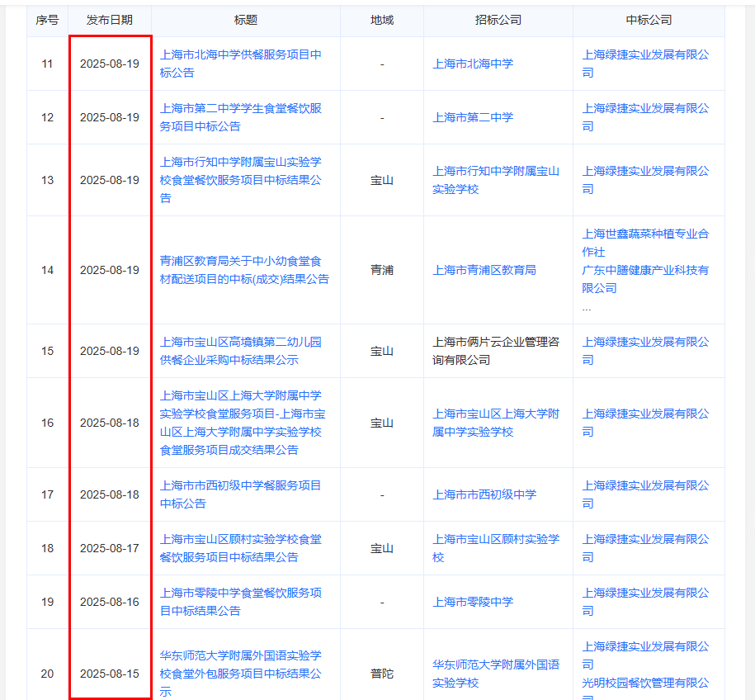
Task: Select the date 2025-08-16
Action: pos(109,601)
